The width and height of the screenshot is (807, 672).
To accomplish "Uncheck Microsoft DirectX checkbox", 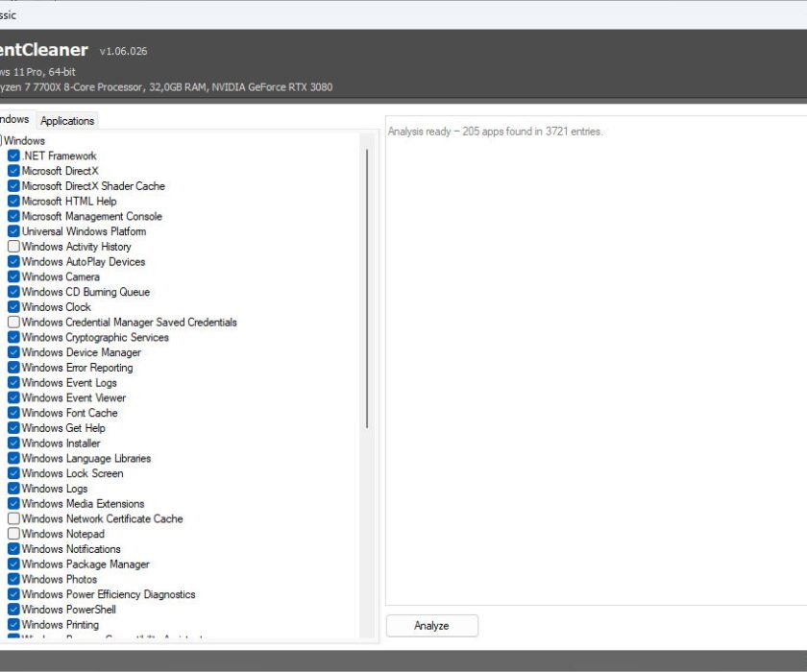I will (x=13, y=171).
